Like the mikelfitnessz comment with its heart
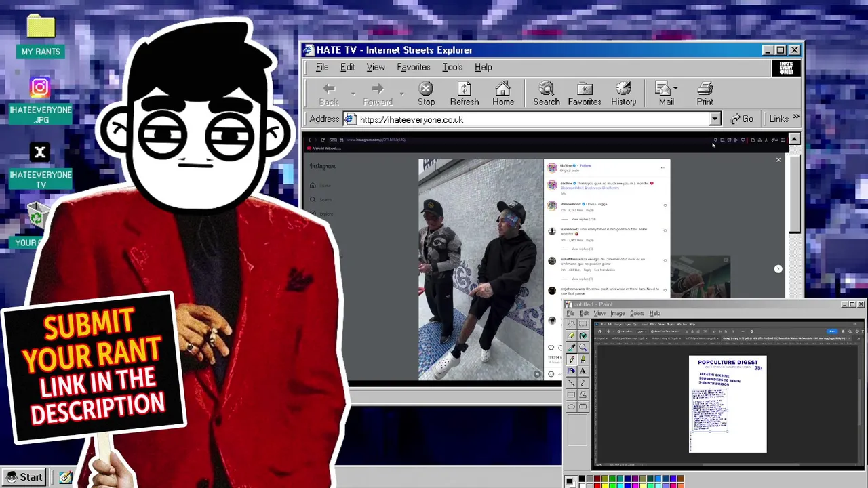Image resolution: width=868 pixels, height=488 pixels. coord(665,260)
